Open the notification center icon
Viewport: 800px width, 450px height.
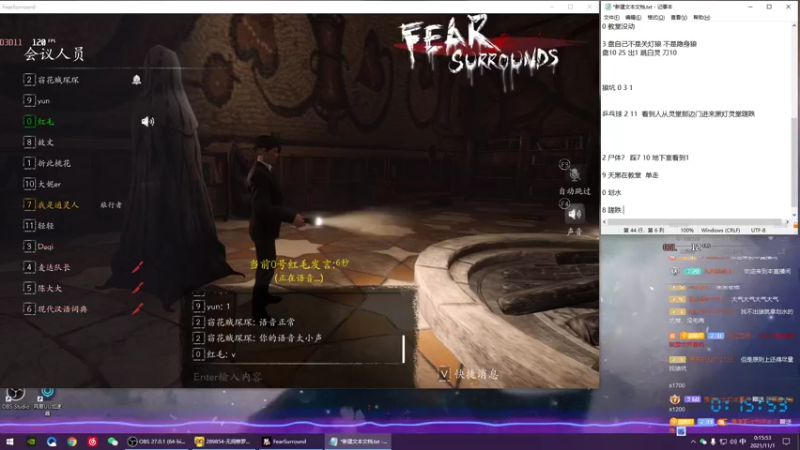click(786, 442)
